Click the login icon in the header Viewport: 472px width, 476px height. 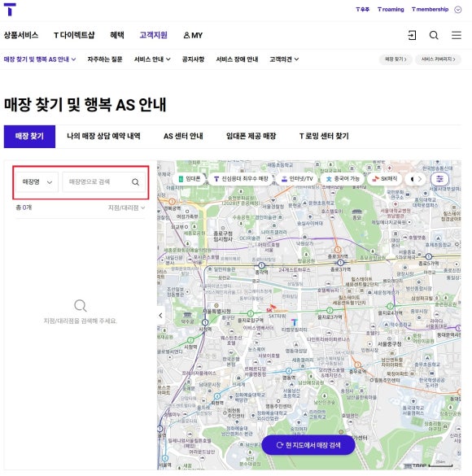click(412, 35)
